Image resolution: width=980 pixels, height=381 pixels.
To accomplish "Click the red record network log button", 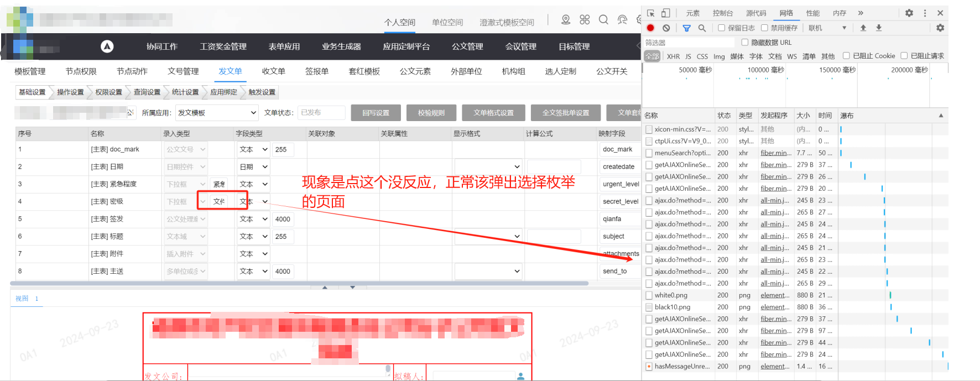I will point(650,28).
